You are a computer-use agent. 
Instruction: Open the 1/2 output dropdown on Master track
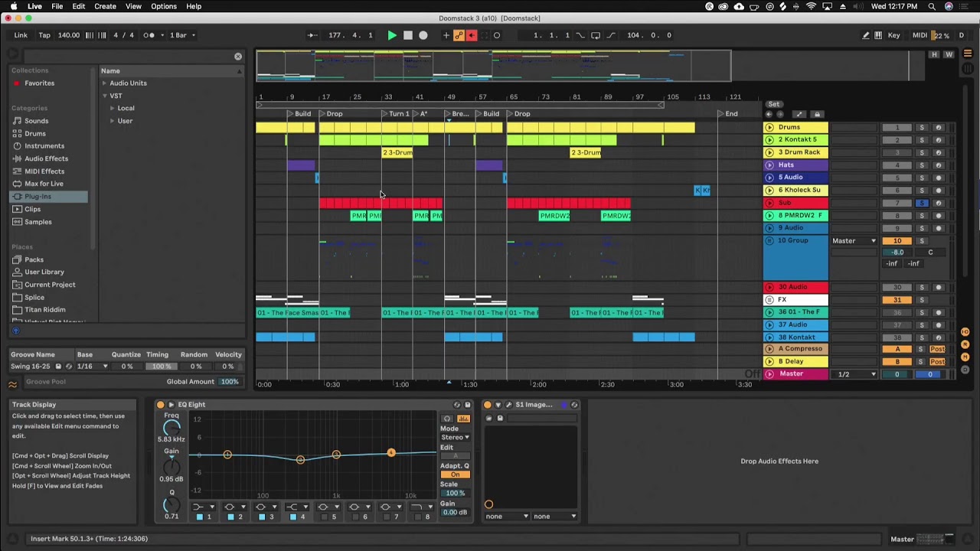854,374
